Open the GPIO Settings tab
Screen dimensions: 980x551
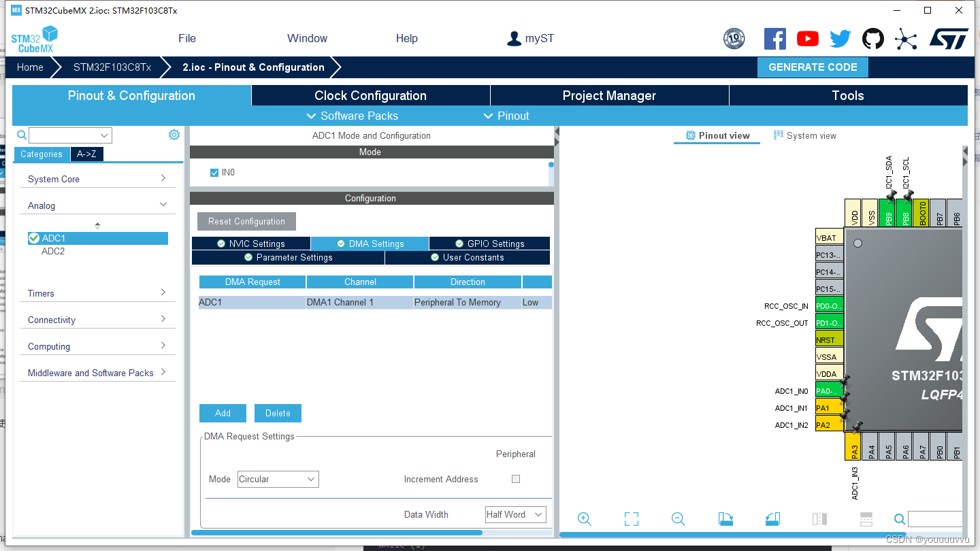coord(489,244)
